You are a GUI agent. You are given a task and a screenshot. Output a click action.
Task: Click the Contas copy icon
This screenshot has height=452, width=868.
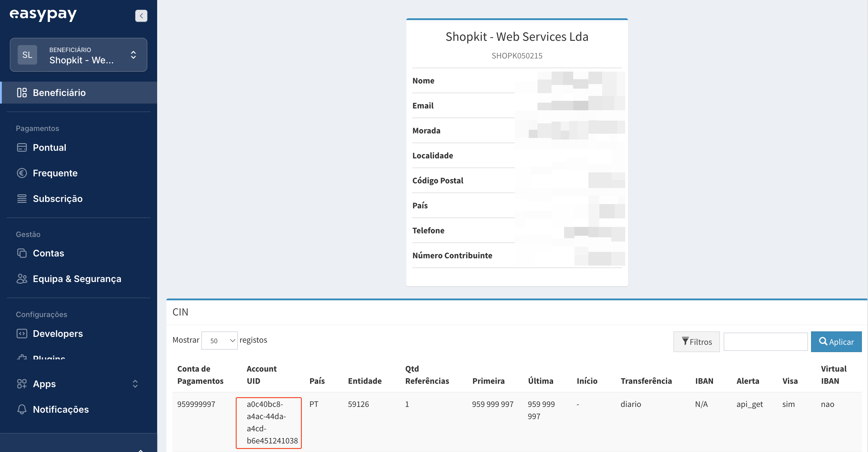click(x=22, y=253)
